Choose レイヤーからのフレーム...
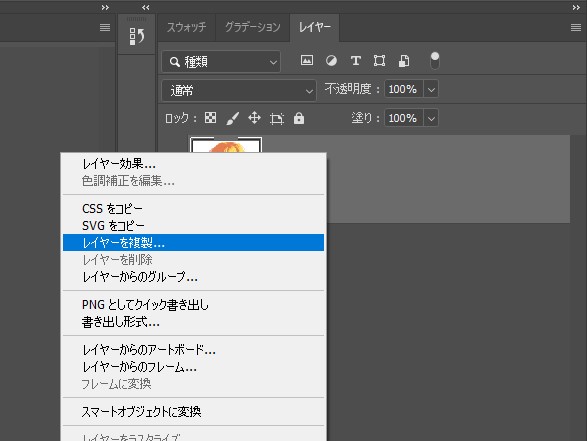Screen dimensions: 587x441 pos(193,367)
